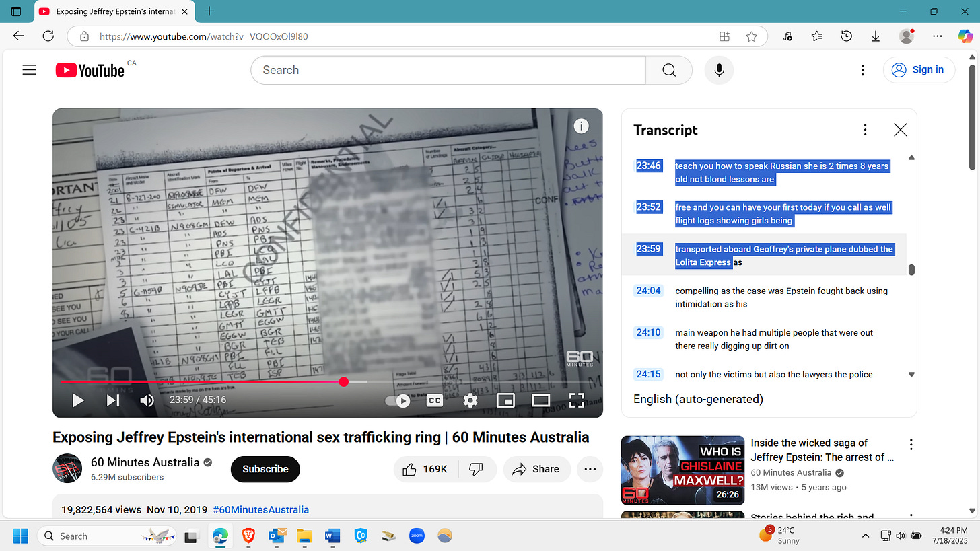Go back in browser
Screen dimensions: 980x551
tap(18, 36)
